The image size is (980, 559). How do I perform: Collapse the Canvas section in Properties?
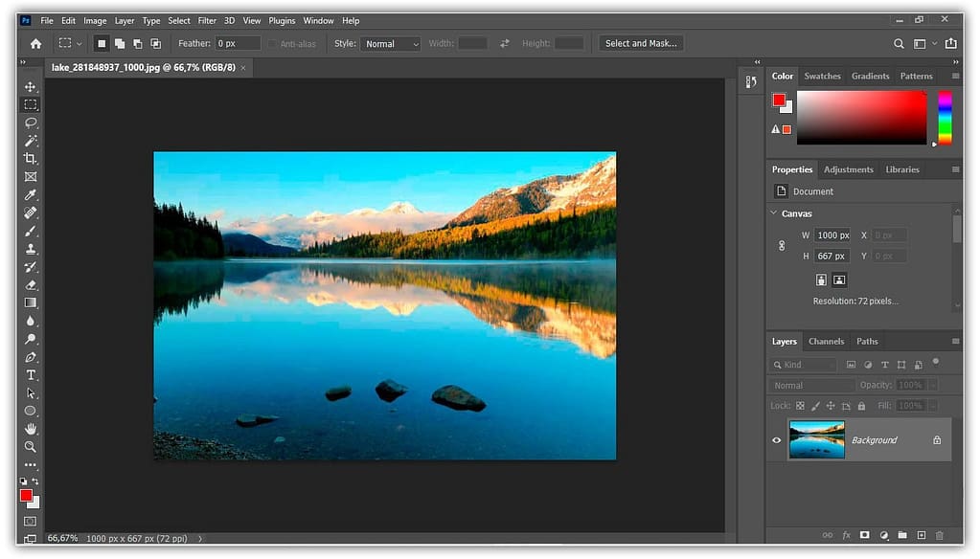click(774, 212)
